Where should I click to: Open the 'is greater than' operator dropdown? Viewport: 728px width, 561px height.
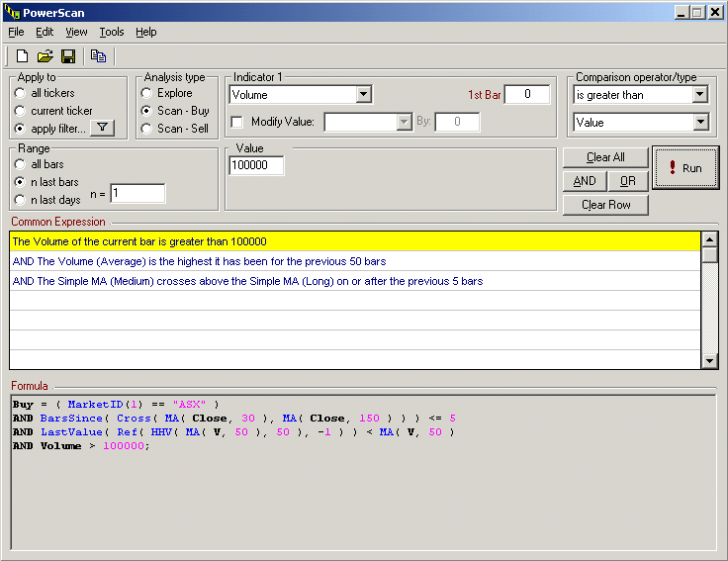click(x=700, y=95)
